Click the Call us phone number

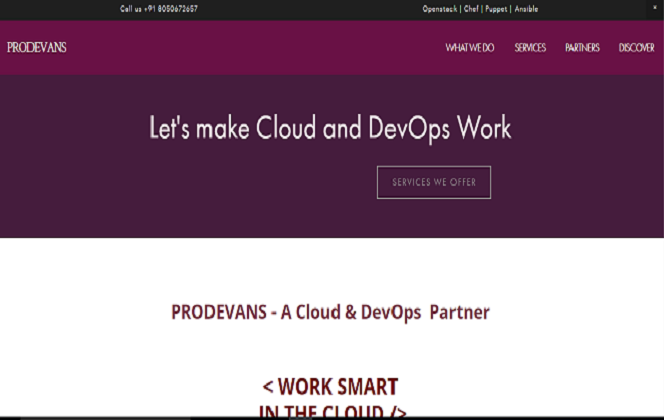point(159,9)
